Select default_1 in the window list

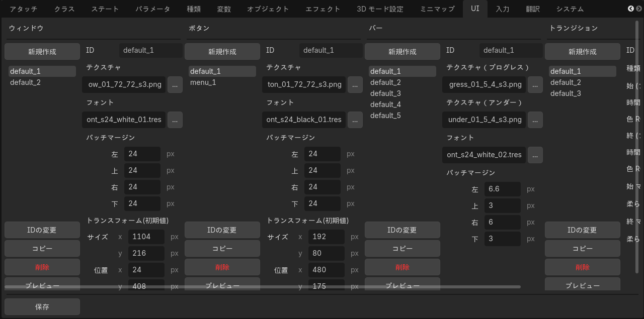(x=42, y=71)
